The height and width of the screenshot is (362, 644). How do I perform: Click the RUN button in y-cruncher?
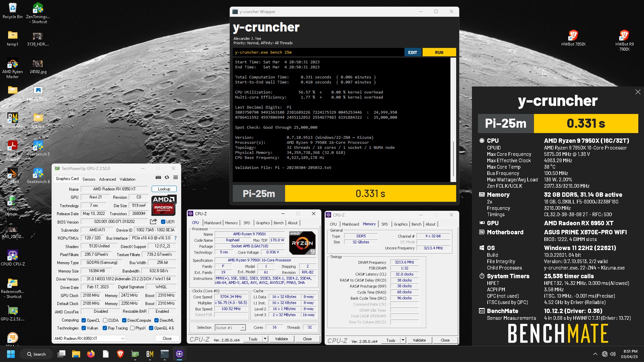point(439,52)
